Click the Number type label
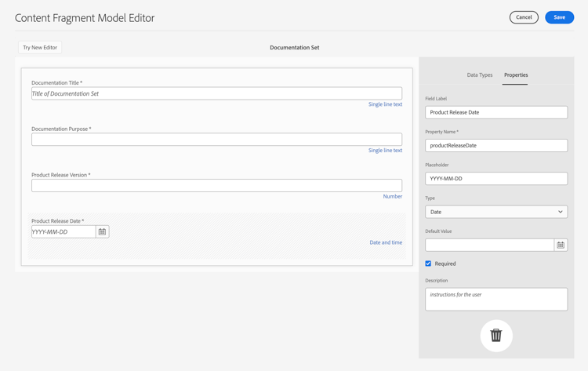Screen dimensions: 588x371 [393, 196]
